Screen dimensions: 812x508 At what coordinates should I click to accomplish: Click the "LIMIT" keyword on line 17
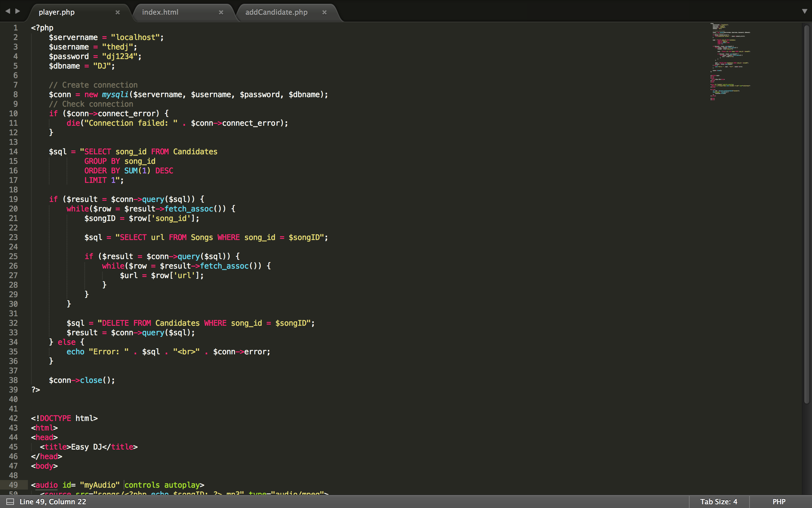click(x=95, y=180)
